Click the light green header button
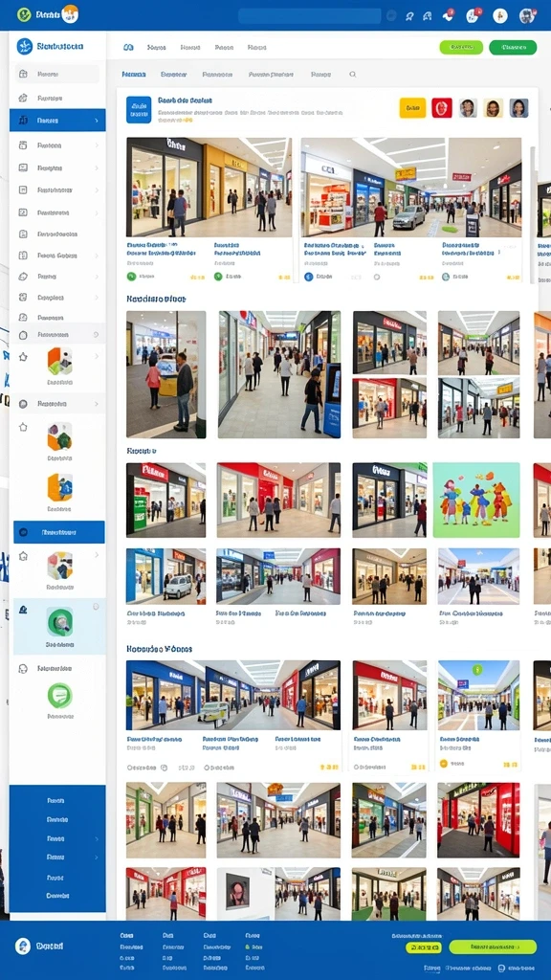Screen dimensions: 551x980 [x=461, y=47]
